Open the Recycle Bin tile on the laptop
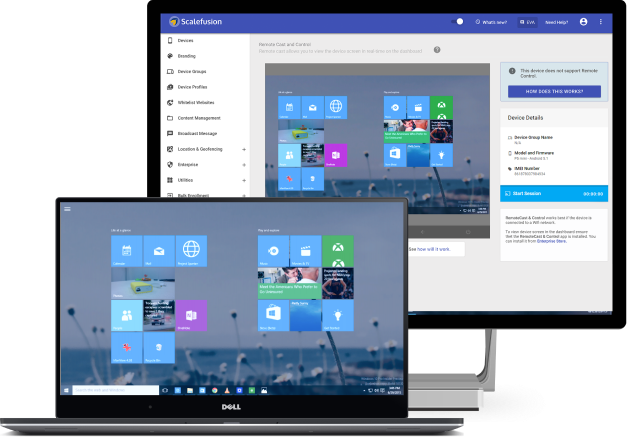Screen dimensions: 627x438 [x=159, y=348]
